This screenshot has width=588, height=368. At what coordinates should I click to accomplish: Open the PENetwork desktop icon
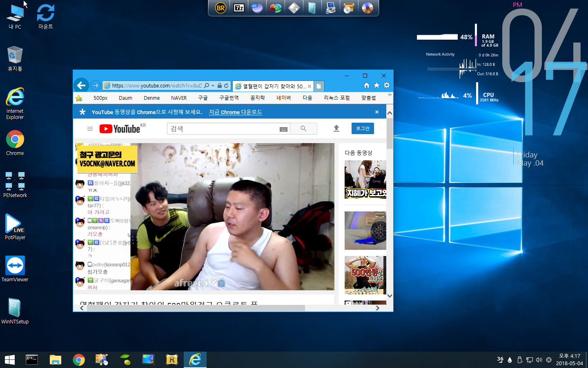(x=15, y=185)
